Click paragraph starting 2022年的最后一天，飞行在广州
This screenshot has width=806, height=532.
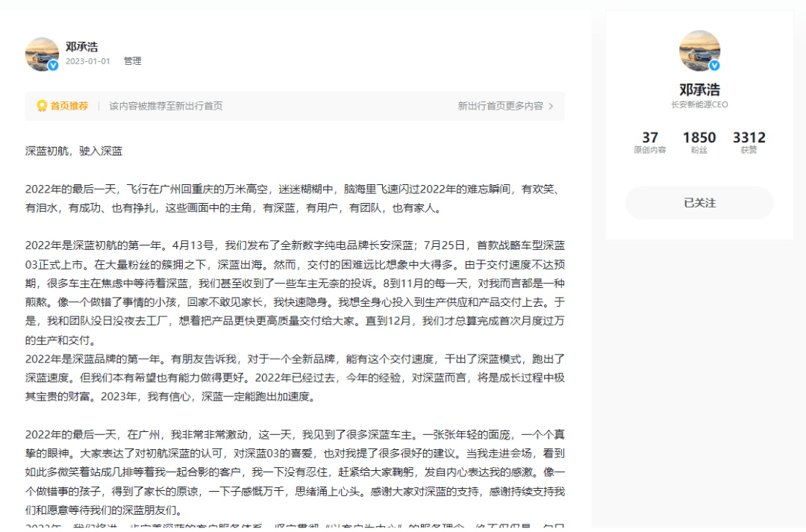(x=295, y=198)
